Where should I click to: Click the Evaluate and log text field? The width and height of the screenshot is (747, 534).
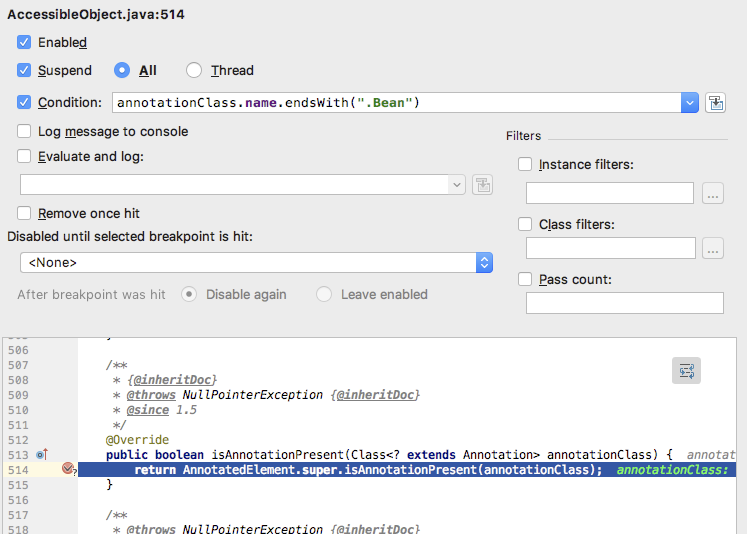click(x=234, y=185)
